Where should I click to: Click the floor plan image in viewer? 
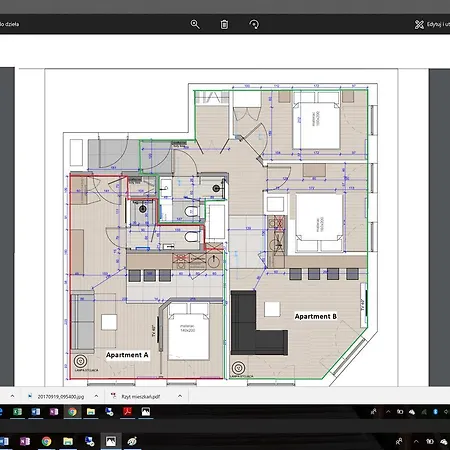tap(221, 228)
